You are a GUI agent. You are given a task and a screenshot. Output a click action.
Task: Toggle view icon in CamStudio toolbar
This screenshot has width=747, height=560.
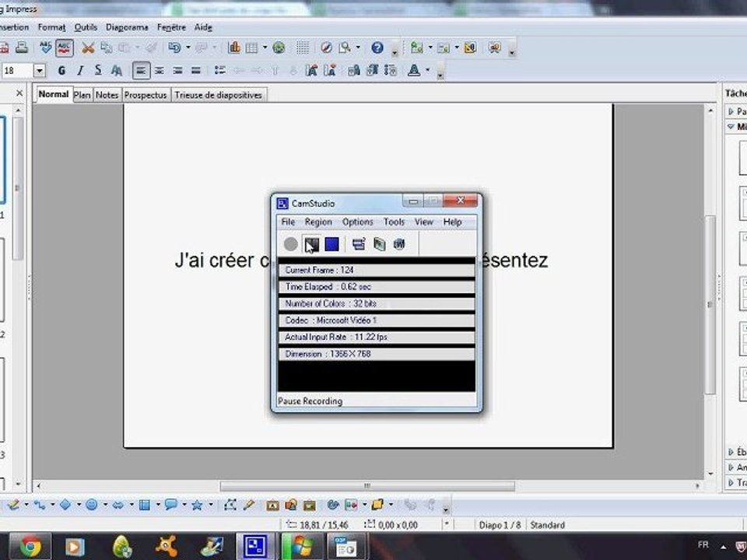tap(359, 244)
